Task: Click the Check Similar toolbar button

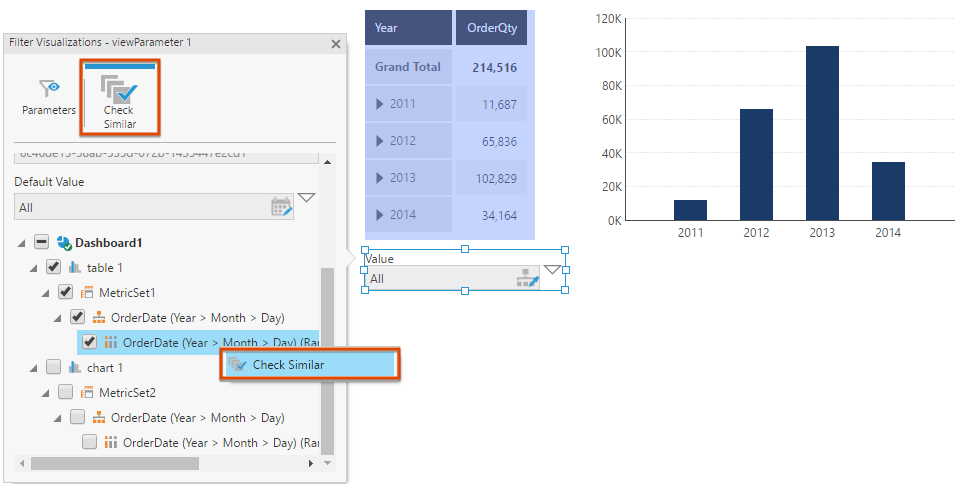Action: click(x=119, y=97)
